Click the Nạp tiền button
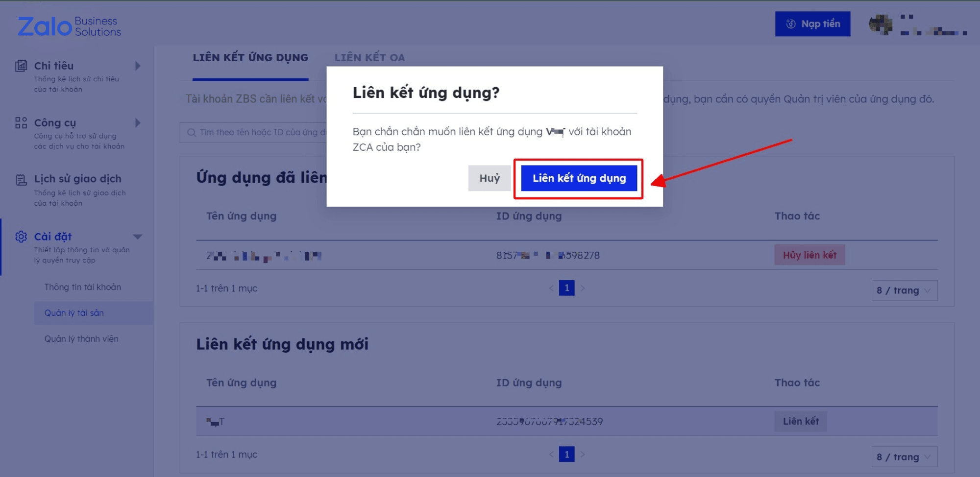 pyautogui.click(x=812, y=24)
